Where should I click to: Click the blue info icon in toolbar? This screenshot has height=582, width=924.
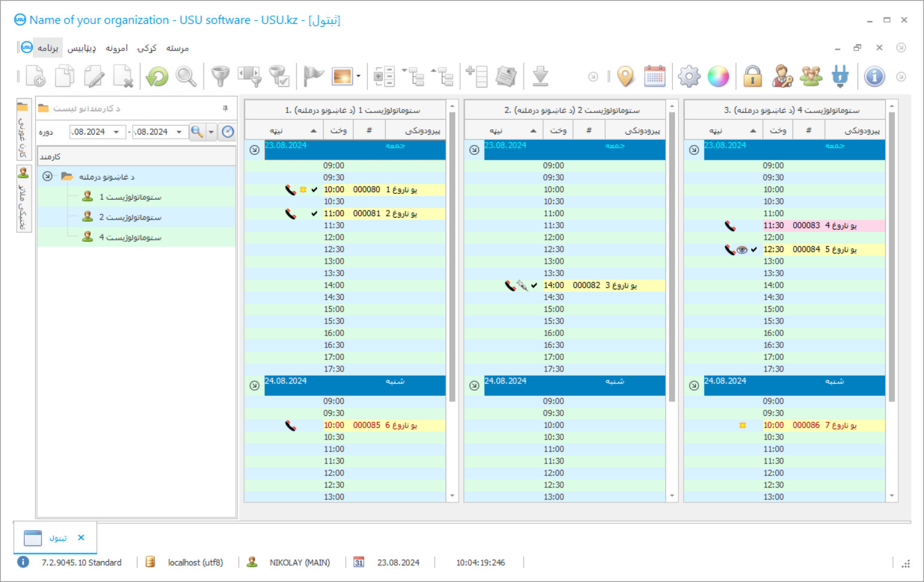pyautogui.click(x=874, y=77)
